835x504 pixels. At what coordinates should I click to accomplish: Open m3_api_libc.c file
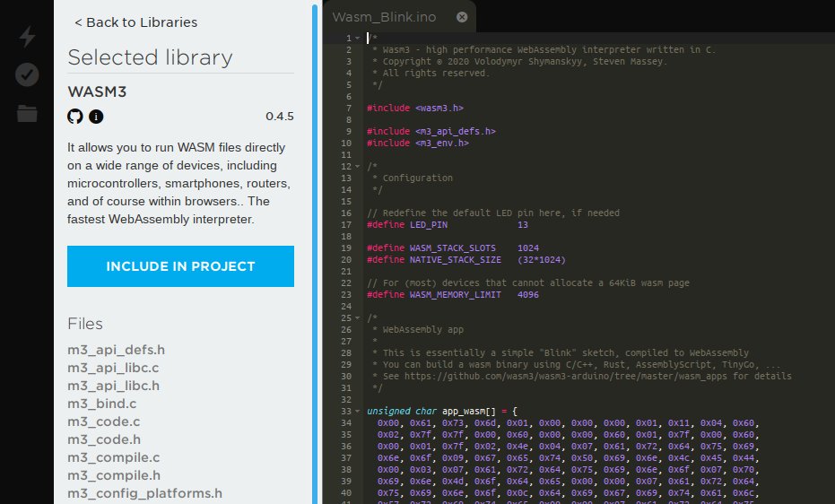(x=113, y=368)
